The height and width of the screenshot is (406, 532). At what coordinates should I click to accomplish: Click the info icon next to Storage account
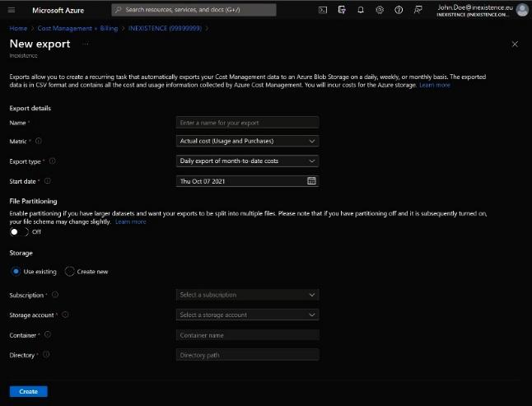(65, 315)
